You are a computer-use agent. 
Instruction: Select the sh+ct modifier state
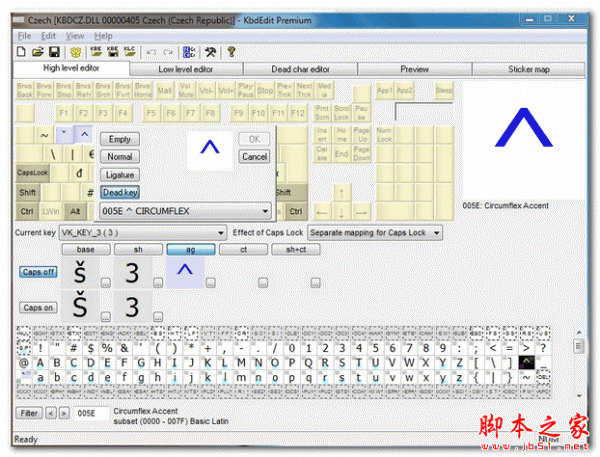pyautogui.click(x=296, y=250)
